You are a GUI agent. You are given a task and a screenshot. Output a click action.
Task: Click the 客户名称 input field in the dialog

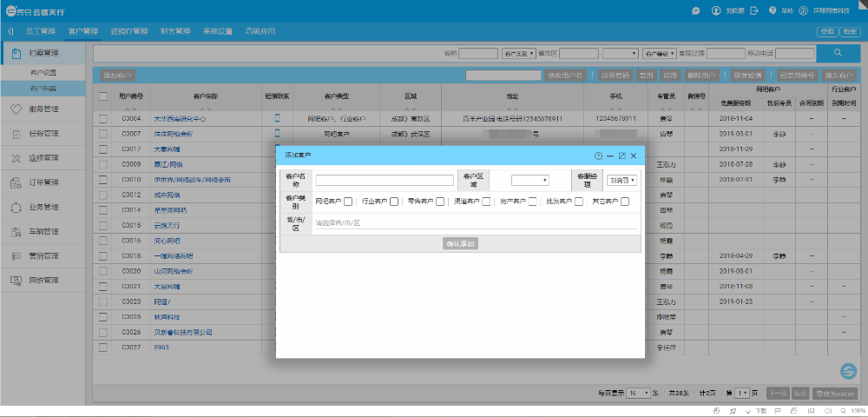385,180
